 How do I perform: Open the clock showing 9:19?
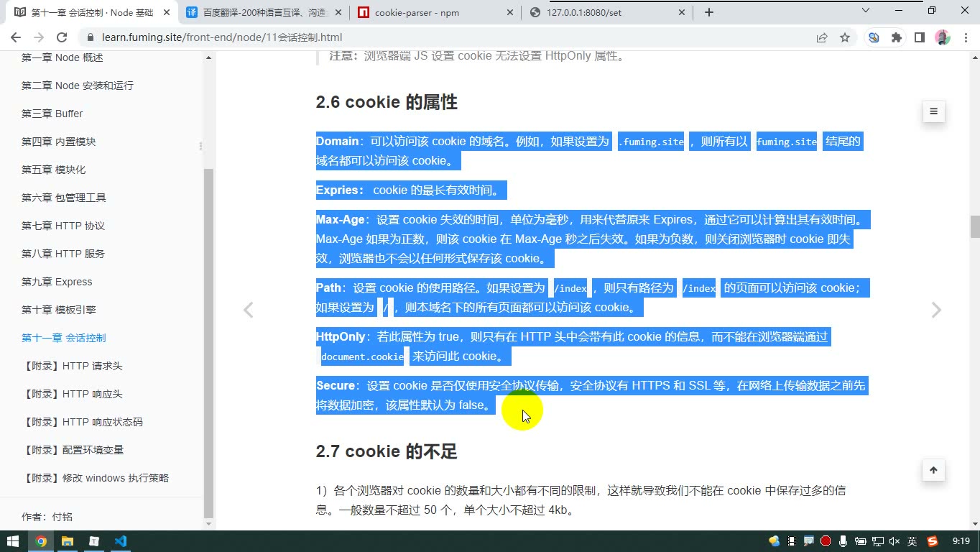pos(961,541)
